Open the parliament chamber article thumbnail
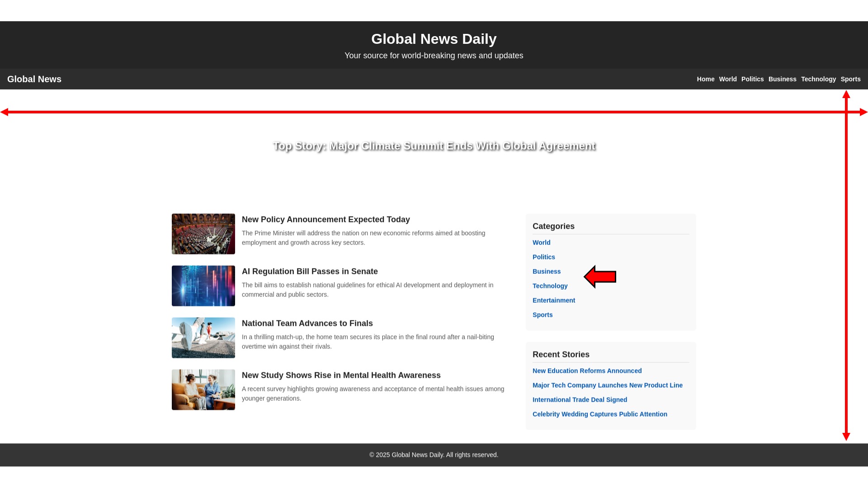Image resolution: width=868 pixels, height=488 pixels. click(x=203, y=234)
